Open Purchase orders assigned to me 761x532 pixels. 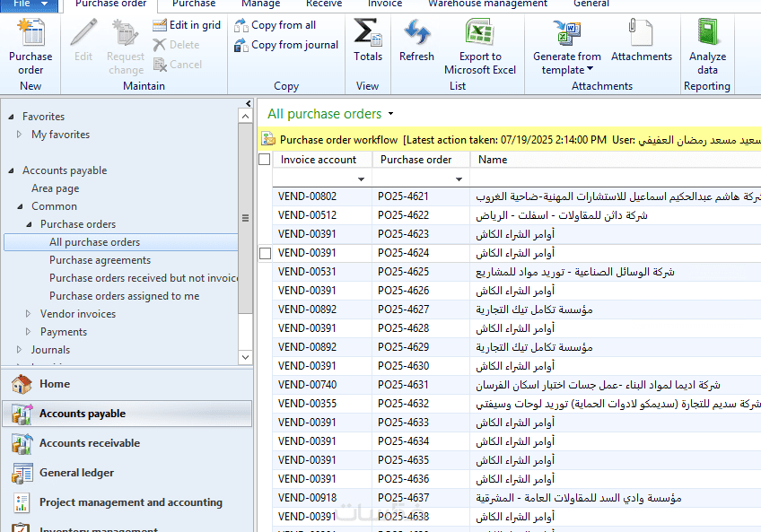pyautogui.click(x=124, y=296)
